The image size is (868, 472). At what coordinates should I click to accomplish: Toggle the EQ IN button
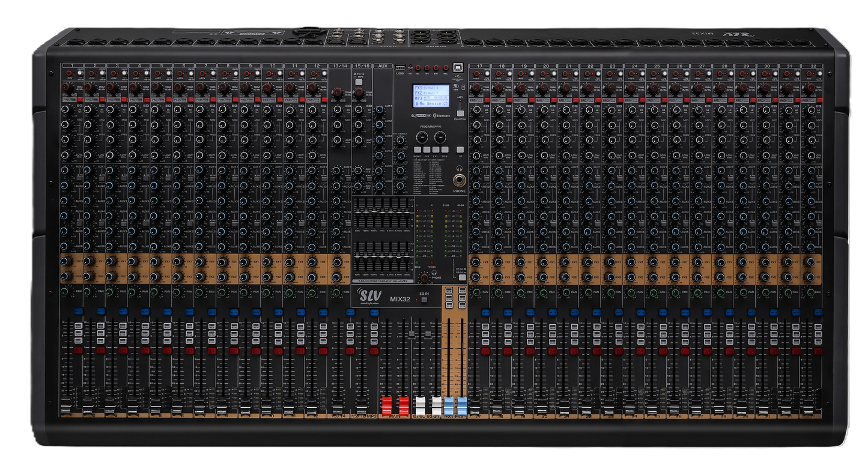[424, 300]
